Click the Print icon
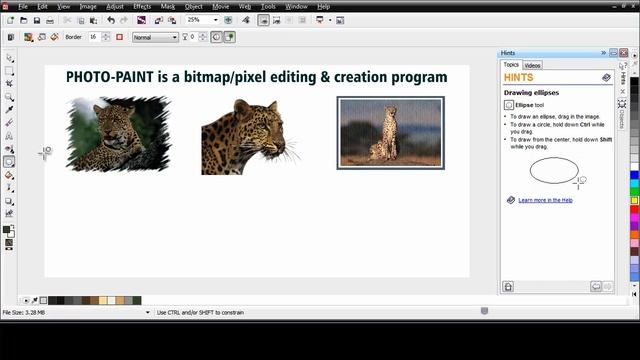640x360 pixels. 50,20
